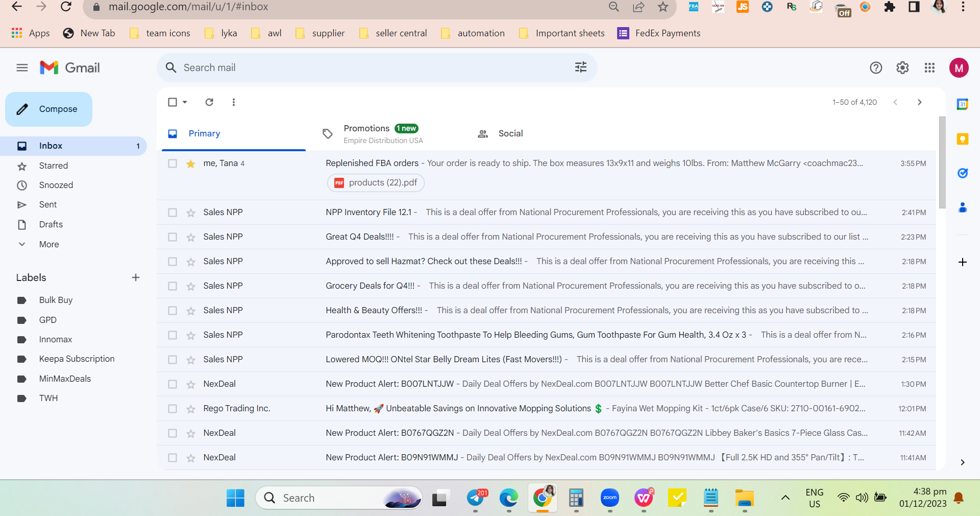
Task: Open the Gmail main menu hamburger icon
Action: pos(22,67)
